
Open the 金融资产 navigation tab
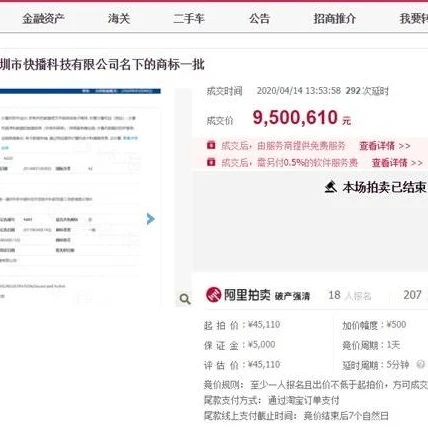click(x=43, y=19)
